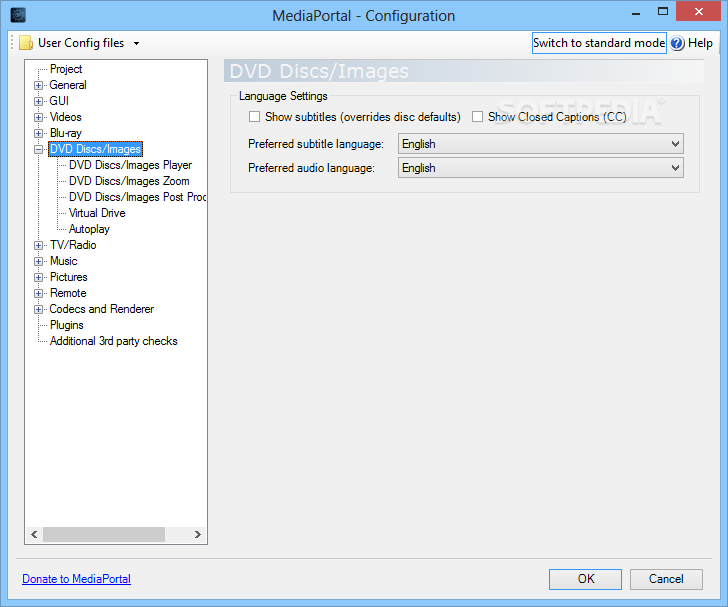Click the Cancel button
Image resolution: width=728 pixels, height=607 pixels.
[x=666, y=579]
